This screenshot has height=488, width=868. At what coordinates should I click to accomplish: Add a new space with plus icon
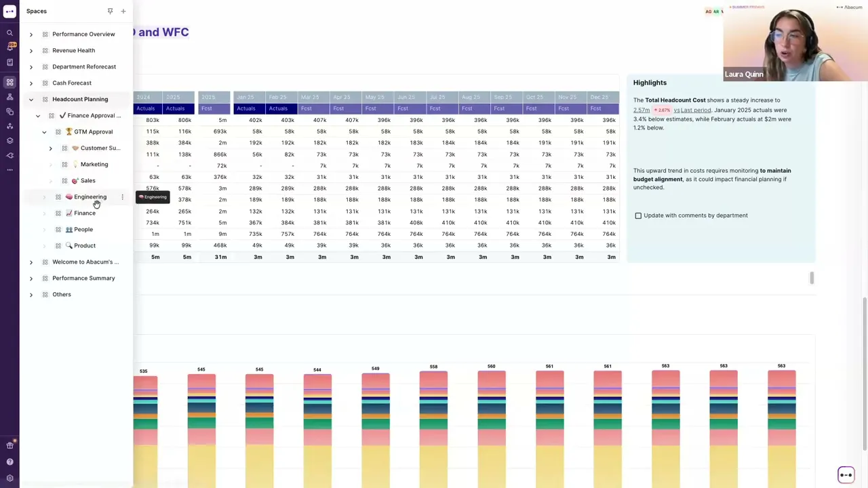click(x=123, y=11)
